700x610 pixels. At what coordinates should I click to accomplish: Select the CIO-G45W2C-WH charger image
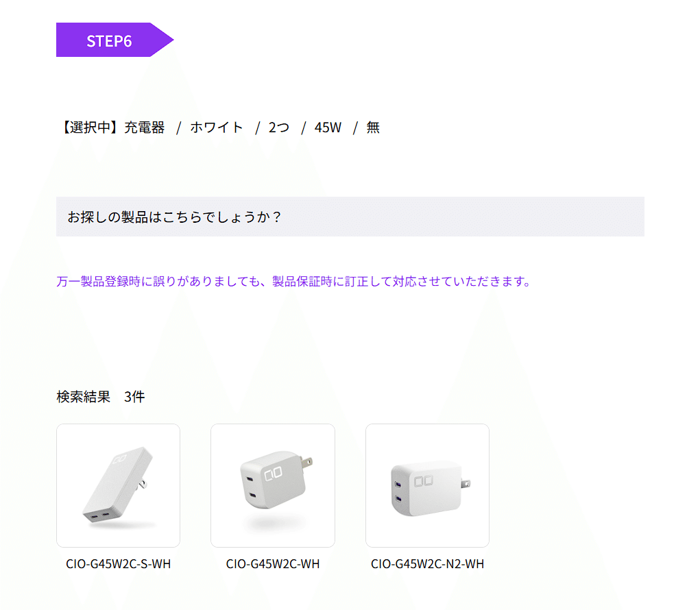click(273, 485)
